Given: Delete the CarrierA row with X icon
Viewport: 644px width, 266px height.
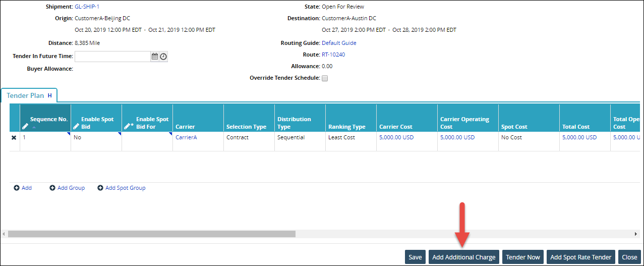Looking at the screenshot, I should pyautogui.click(x=14, y=137).
